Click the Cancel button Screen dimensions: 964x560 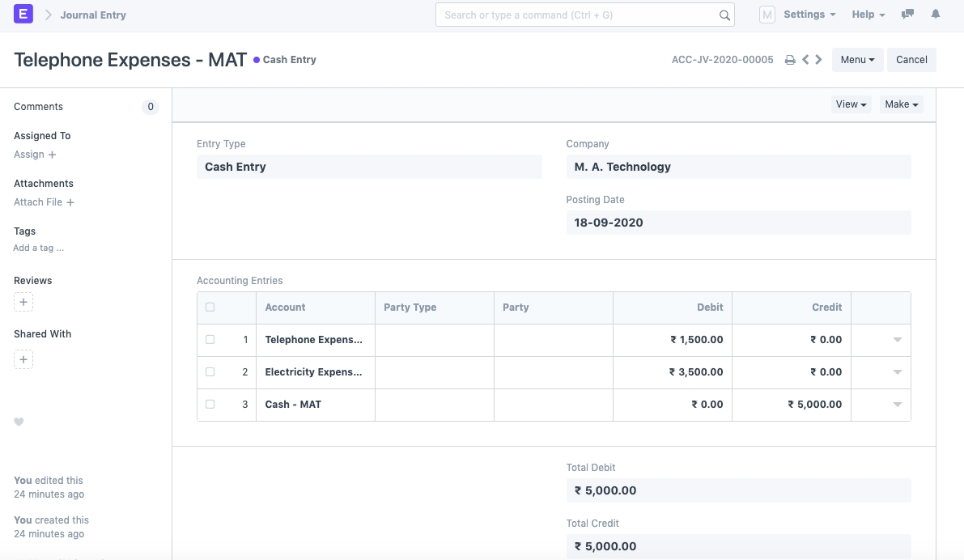click(x=911, y=60)
